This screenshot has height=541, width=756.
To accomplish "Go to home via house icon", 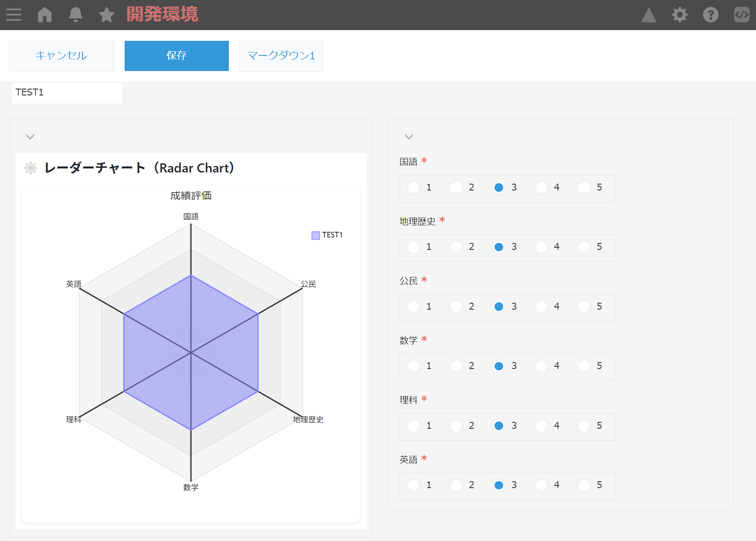I will (x=45, y=15).
